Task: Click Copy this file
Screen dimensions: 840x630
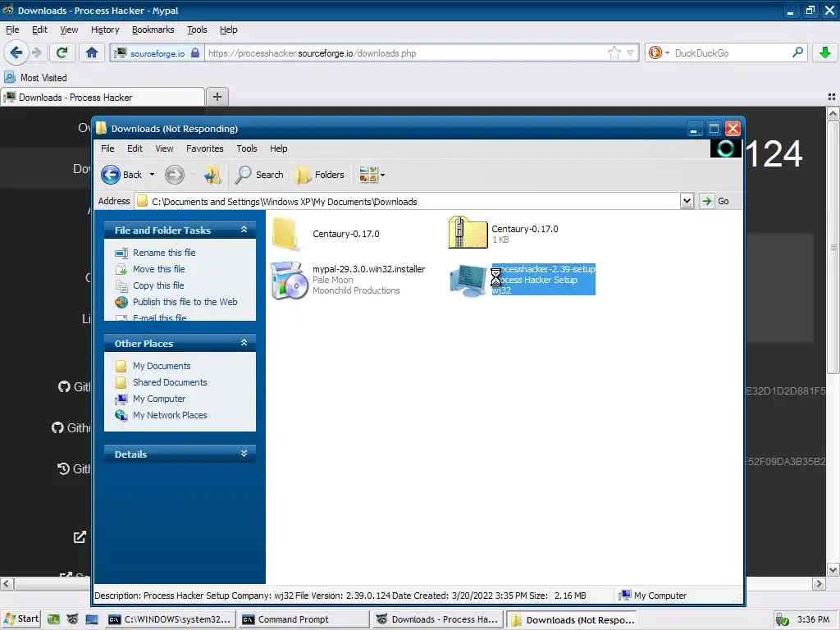Action: 158,285
